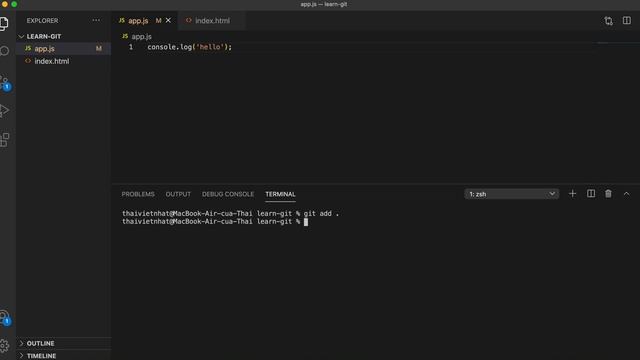The image size is (640, 360).
Task: Kill the terminal with trash icon
Action: pos(608,194)
